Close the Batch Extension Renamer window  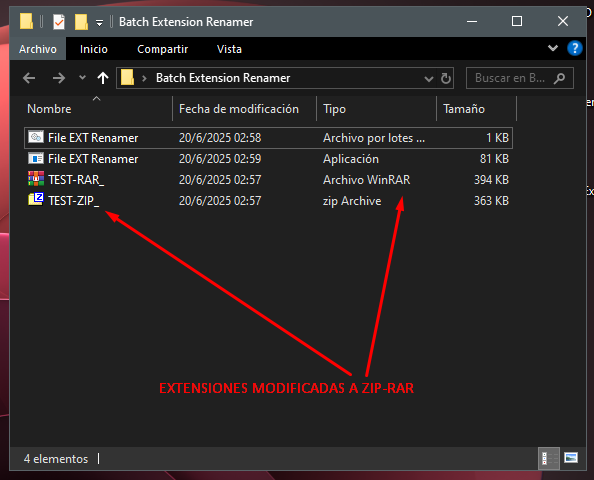pyautogui.click(x=563, y=21)
